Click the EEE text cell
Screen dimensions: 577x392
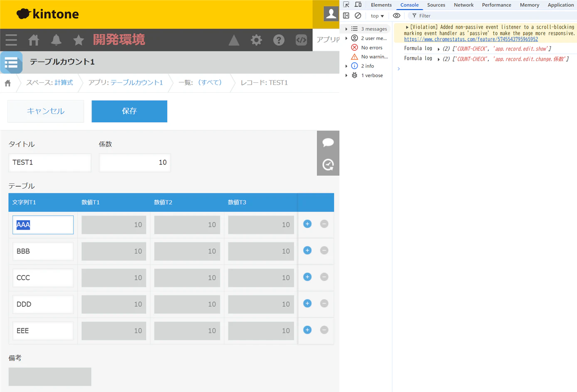43,331
